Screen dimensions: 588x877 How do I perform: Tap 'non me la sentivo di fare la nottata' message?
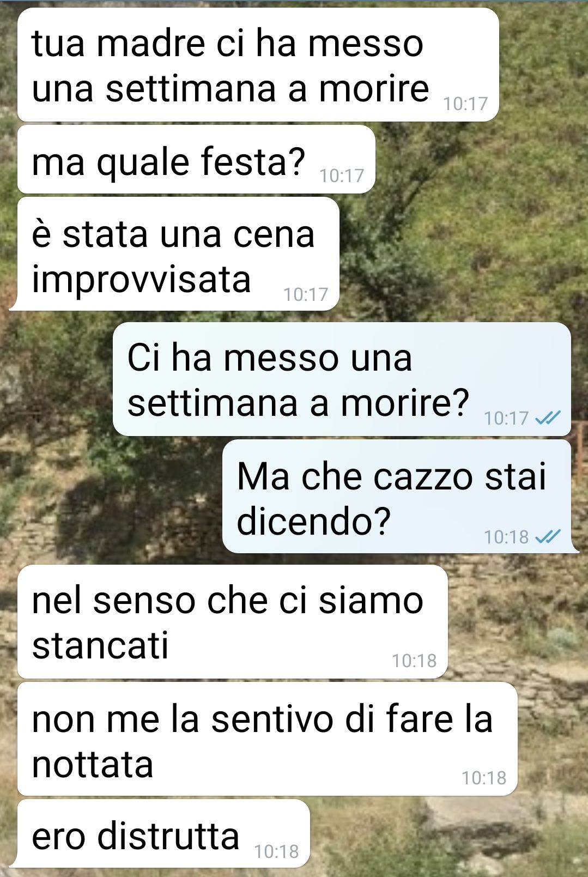pyautogui.click(x=267, y=739)
